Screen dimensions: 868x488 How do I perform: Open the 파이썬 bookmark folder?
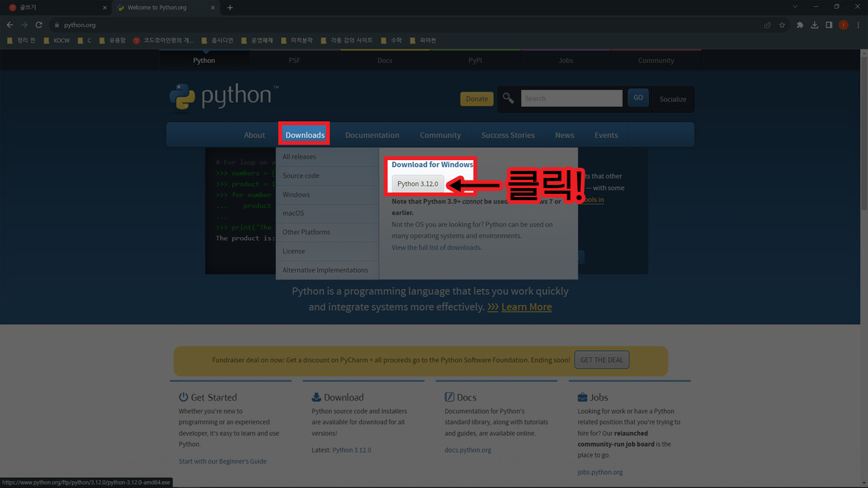tap(423, 40)
